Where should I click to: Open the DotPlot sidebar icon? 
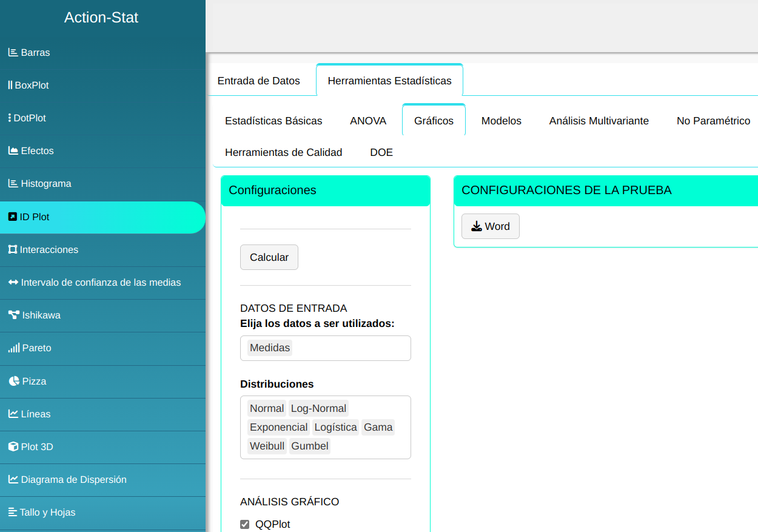10,118
